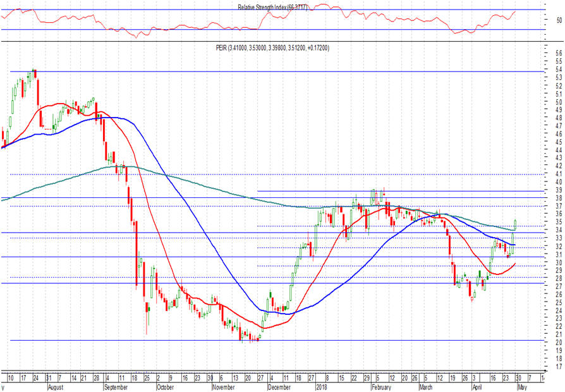Click the November month label
Viewport: 565px width, 392px height.
224,386
